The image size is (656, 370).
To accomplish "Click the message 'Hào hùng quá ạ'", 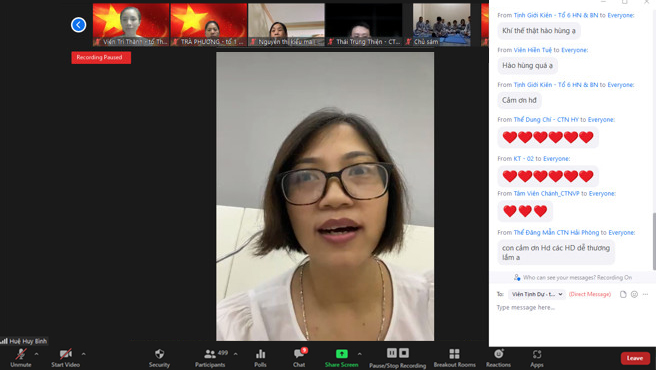I will click(x=527, y=65).
